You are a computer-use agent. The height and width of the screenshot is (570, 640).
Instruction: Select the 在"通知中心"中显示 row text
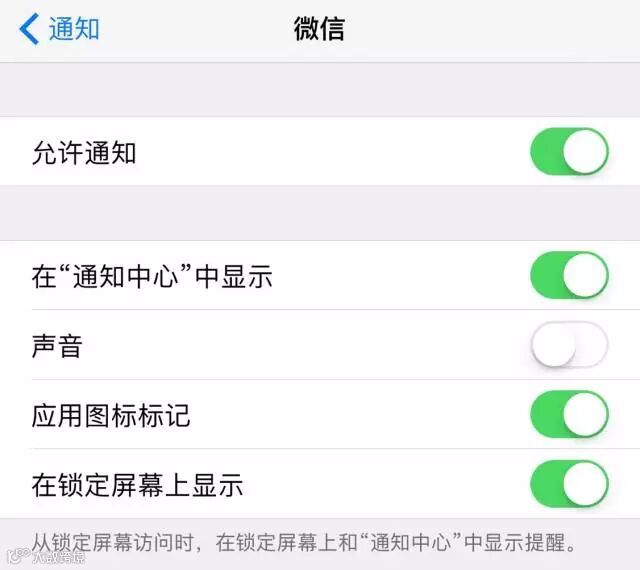(152, 276)
